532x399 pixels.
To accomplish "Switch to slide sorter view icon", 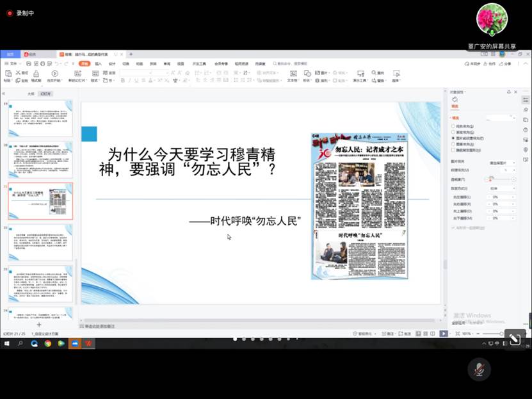I will coord(424,333).
